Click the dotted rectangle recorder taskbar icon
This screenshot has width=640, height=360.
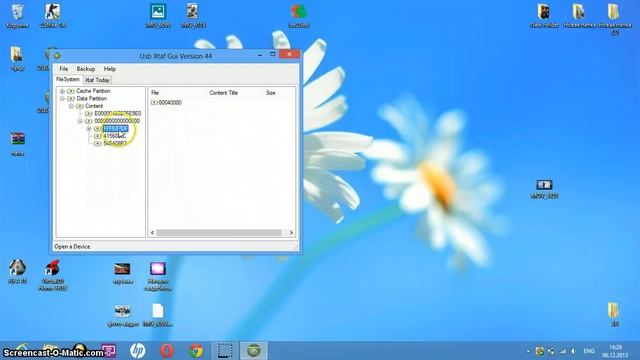click(x=225, y=351)
